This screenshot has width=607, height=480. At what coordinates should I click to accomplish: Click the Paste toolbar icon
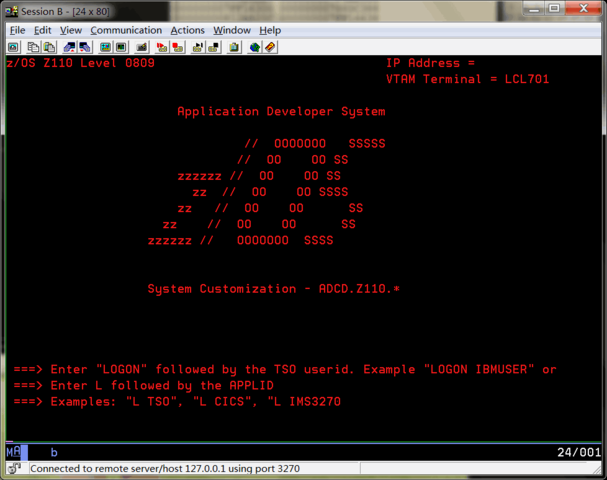click(50, 47)
